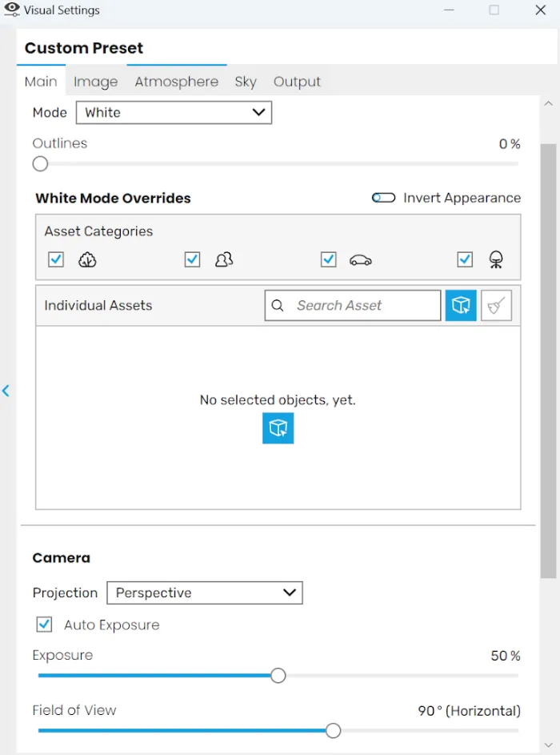Click the Exposure slider handle
560x755 pixels.
tap(278, 676)
